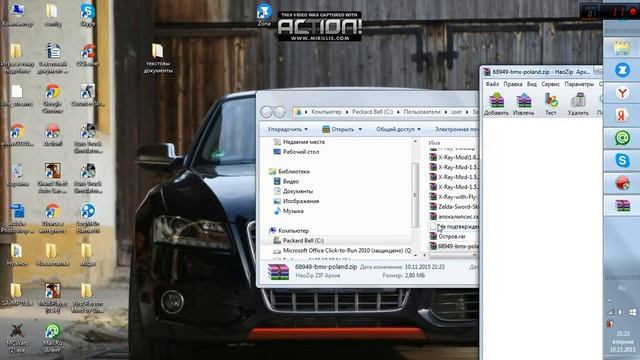This screenshot has width=640, height=360.
Task: Click Компьютер in the address breadcrumb
Action: tap(326, 112)
